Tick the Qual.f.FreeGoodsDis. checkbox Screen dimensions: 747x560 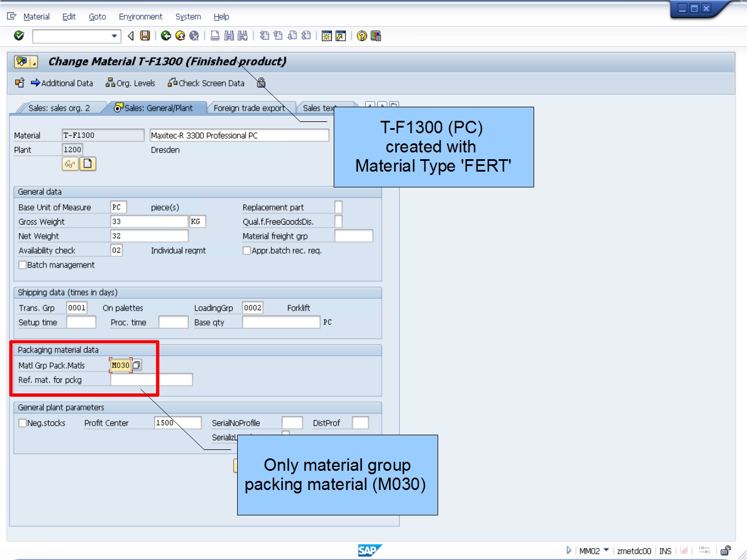[x=339, y=221]
